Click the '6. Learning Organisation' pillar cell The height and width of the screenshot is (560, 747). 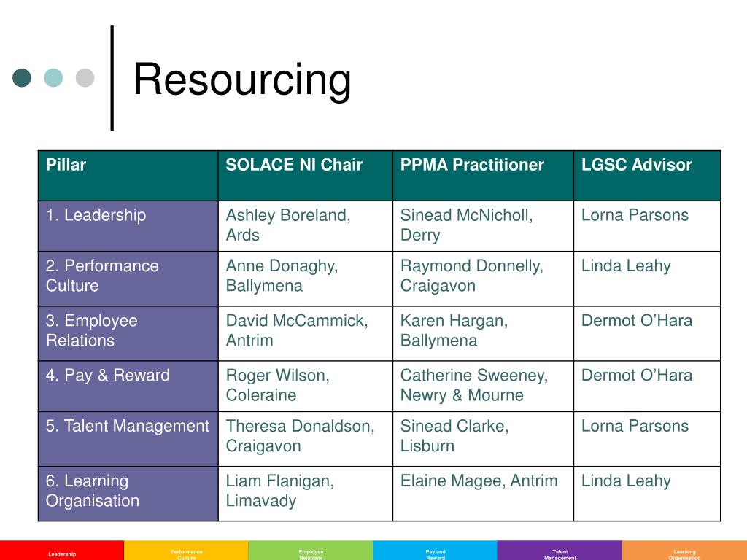tap(128, 494)
